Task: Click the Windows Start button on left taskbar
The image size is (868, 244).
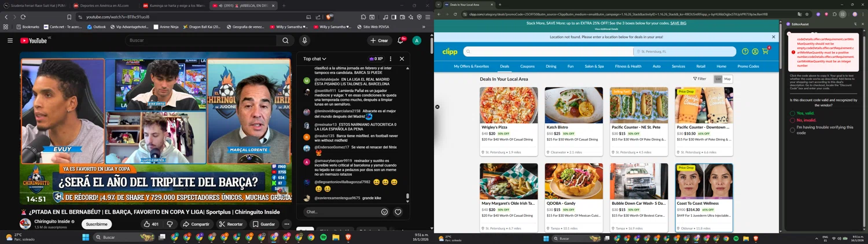Action: pyautogui.click(x=86, y=237)
